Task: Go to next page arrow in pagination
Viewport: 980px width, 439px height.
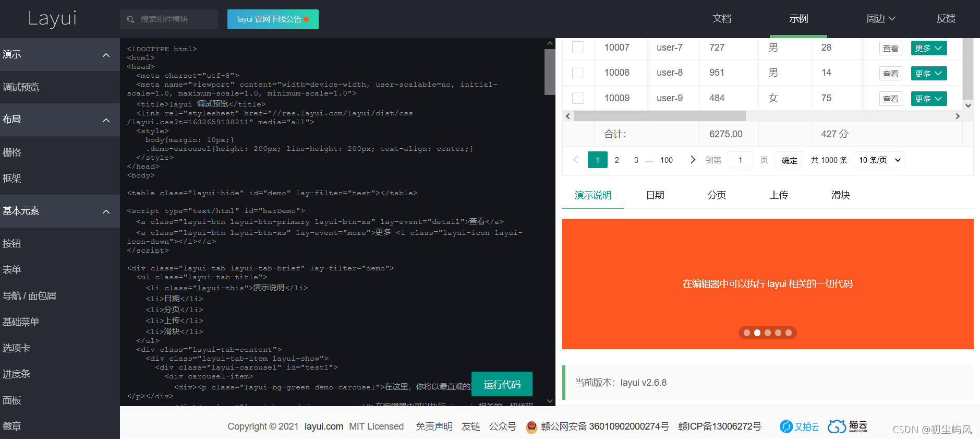Action: point(693,160)
